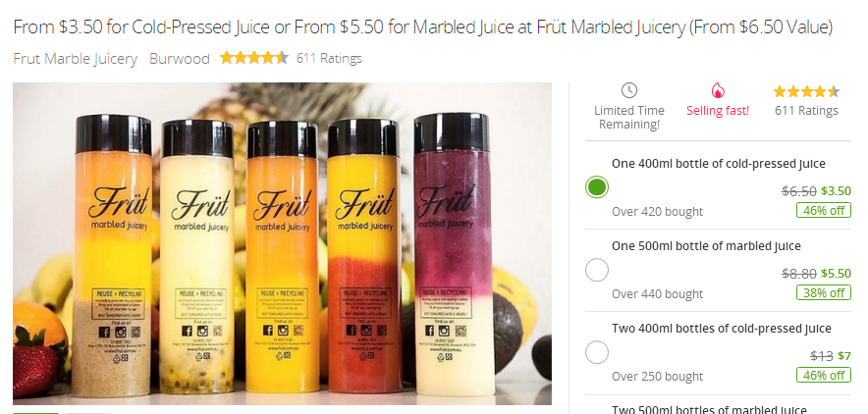The image size is (868, 414).
Task: Click the 38% off badge on the marbled juice deal
Action: (x=823, y=293)
